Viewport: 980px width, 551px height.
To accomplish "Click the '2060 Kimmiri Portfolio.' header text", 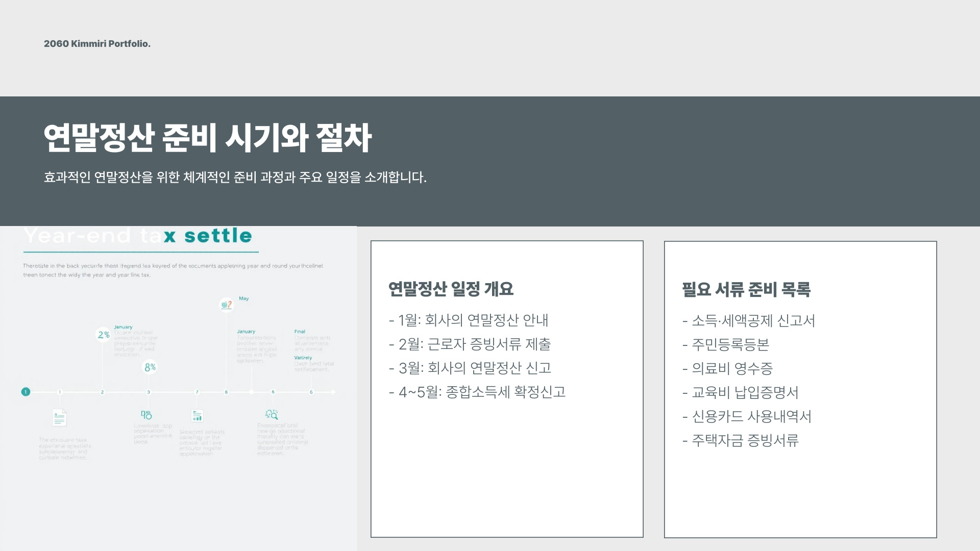I will point(97,44).
